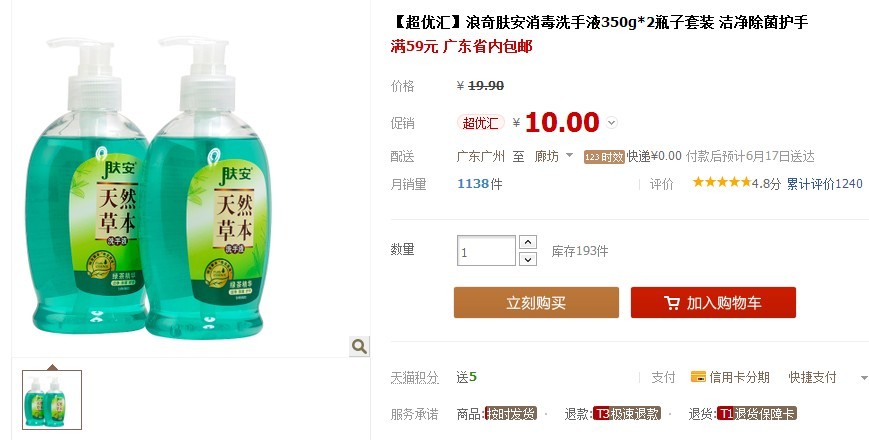Click the 立刻购买 buy now button

pyautogui.click(x=536, y=302)
